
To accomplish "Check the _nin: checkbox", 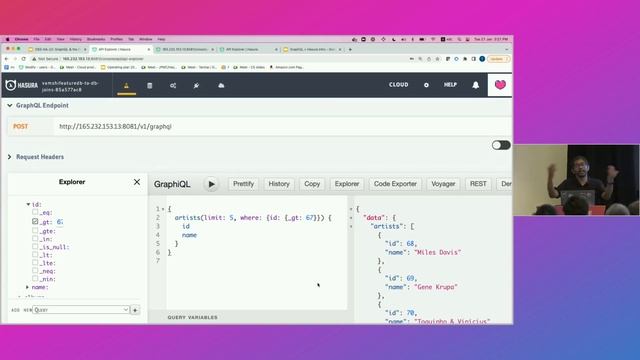I will [x=35, y=278].
